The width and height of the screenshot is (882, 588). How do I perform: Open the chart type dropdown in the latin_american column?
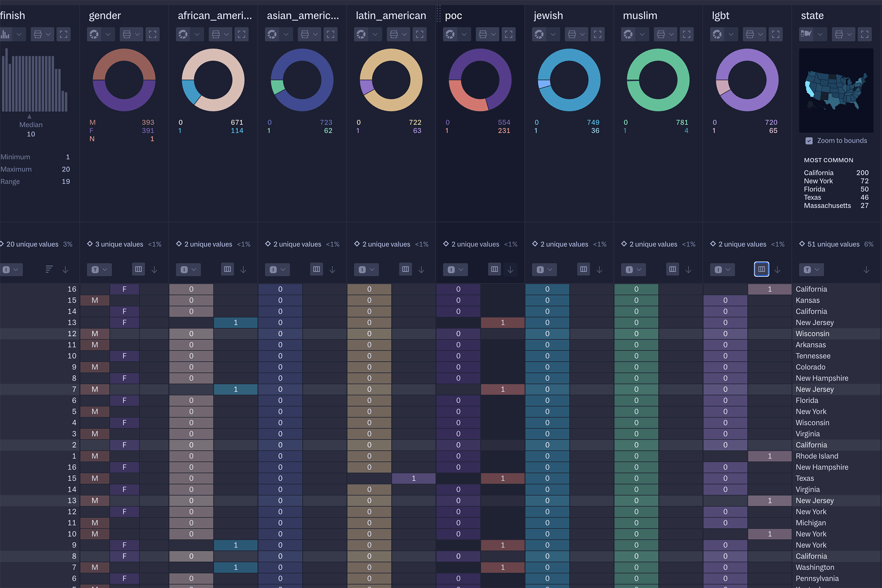point(374,35)
